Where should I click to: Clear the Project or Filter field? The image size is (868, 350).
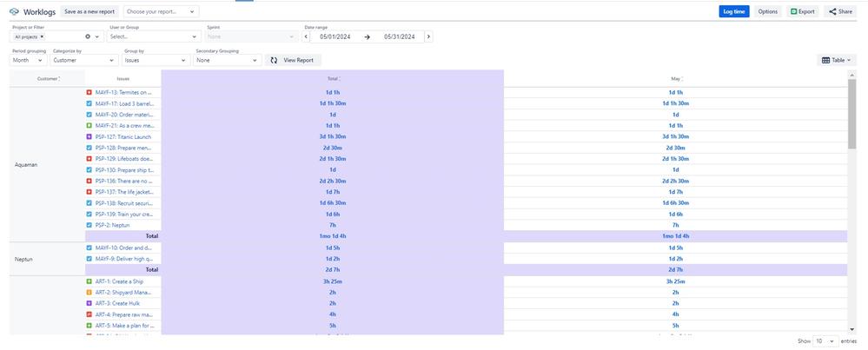click(x=88, y=36)
